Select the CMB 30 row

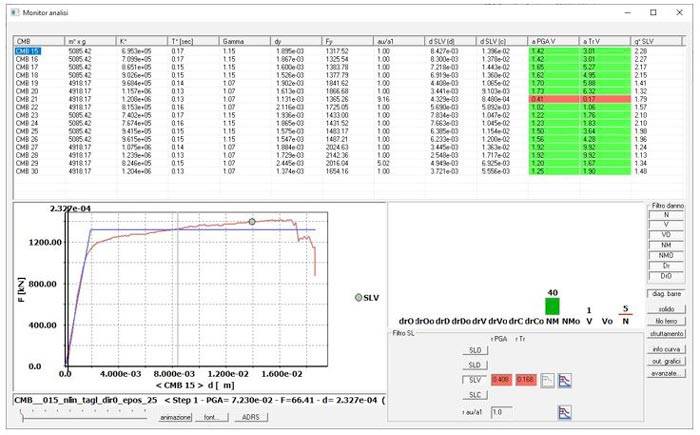point(348,171)
